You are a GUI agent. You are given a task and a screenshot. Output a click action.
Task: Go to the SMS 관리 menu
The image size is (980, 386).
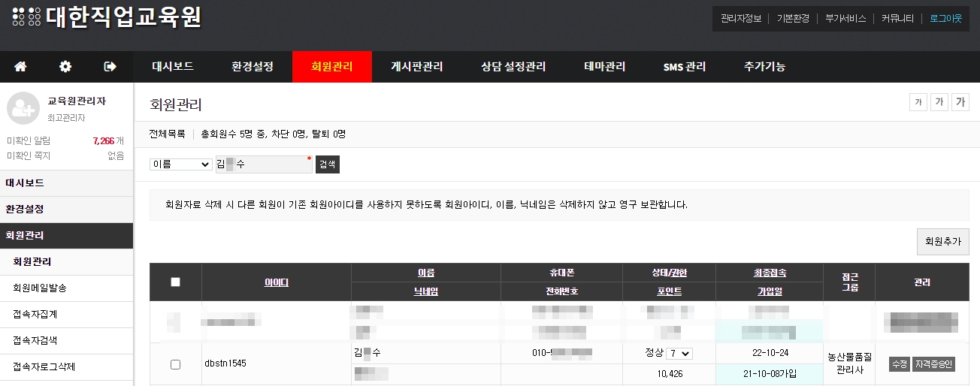pyautogui.click(x=684, y=67)
